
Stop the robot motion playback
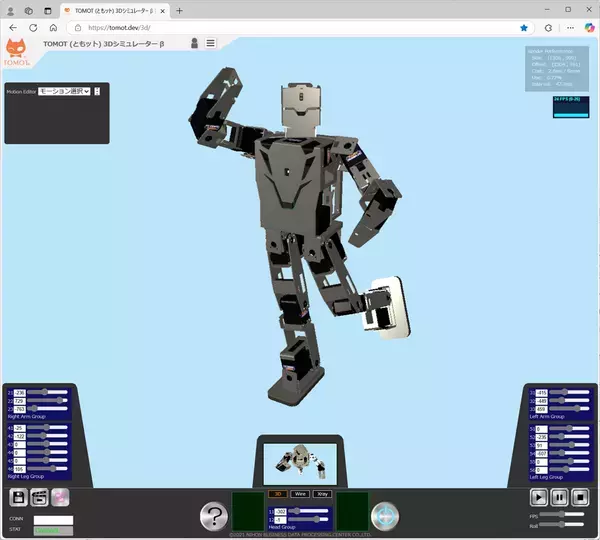coord(580,497)
